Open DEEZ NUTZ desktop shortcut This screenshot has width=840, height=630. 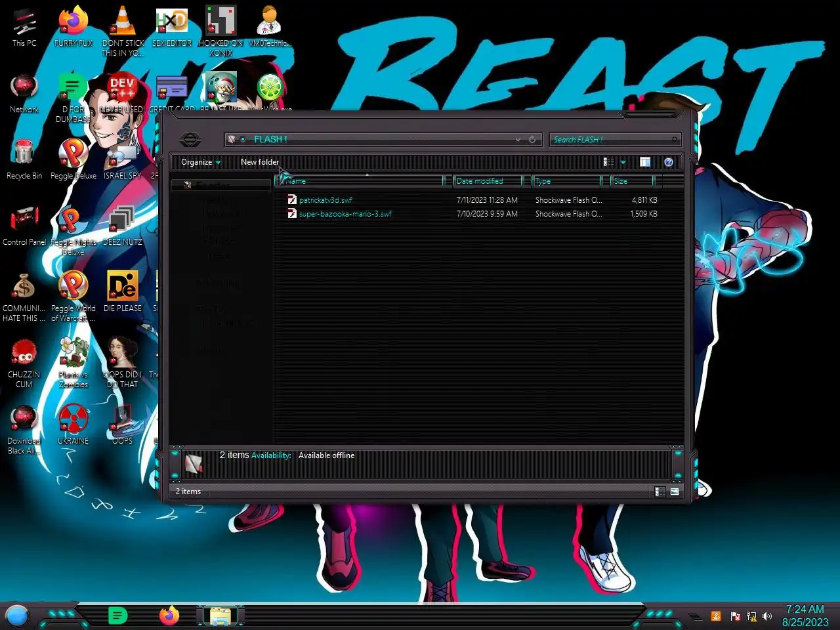point(123,226)
